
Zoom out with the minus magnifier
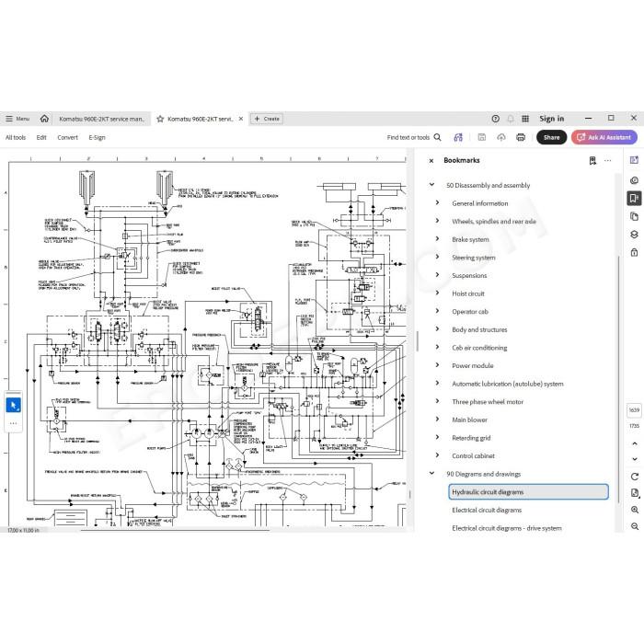[x=635, y=526]
